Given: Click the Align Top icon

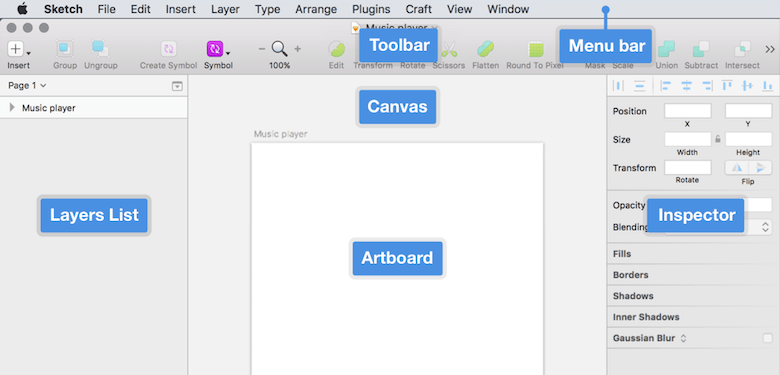Looking at the screenshot, I should point(727,86).
